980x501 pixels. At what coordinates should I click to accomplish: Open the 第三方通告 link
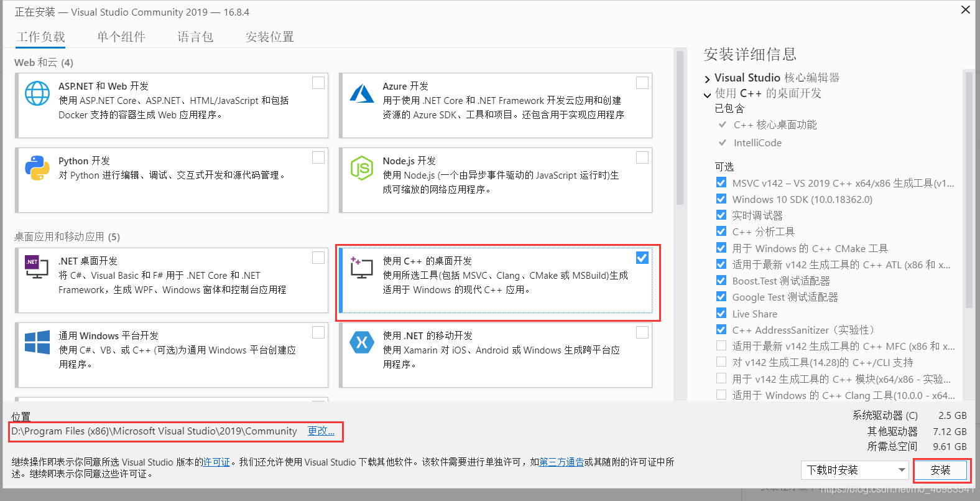pos(562,462)
